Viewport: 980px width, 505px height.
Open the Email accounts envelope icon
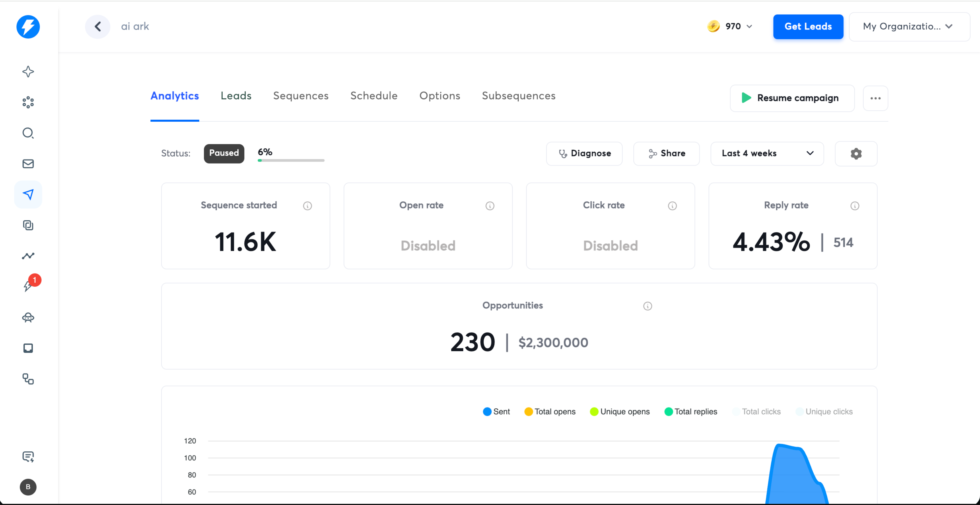pyautogui.click(x=28, y=164)
